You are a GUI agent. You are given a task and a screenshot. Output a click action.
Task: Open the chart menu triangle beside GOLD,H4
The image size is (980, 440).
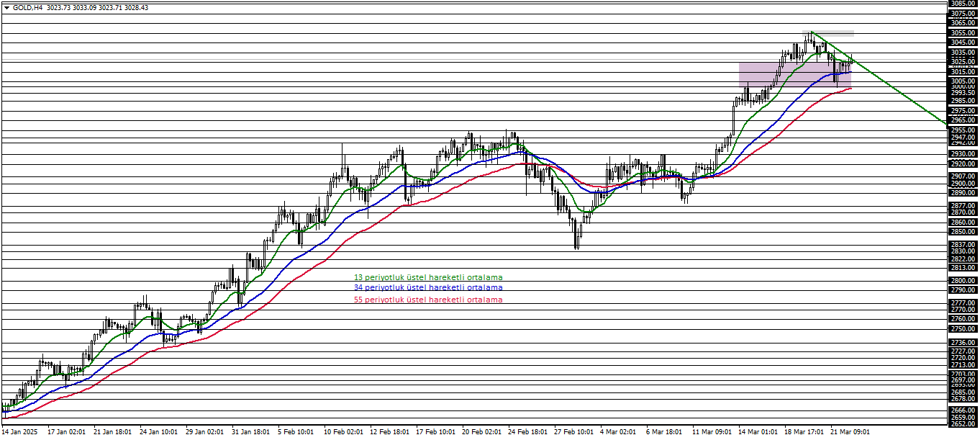pyautogui.click(x=7, y=7)
